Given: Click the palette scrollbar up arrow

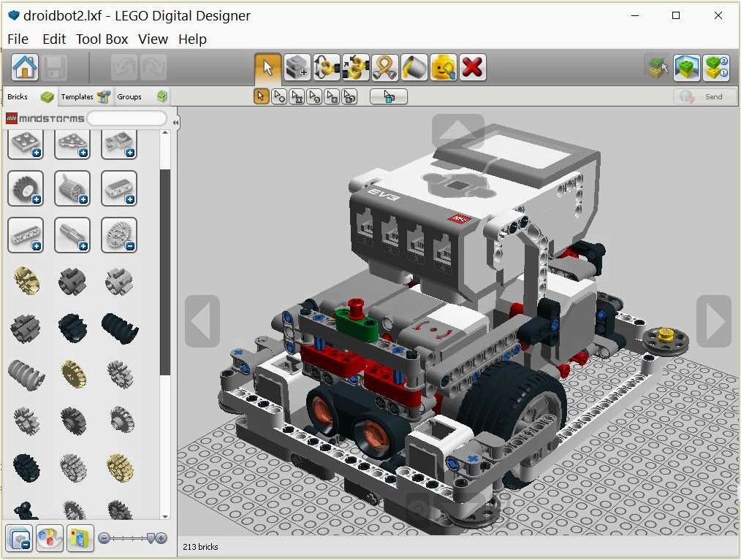Looking at the screenshot, I should 165,133.
